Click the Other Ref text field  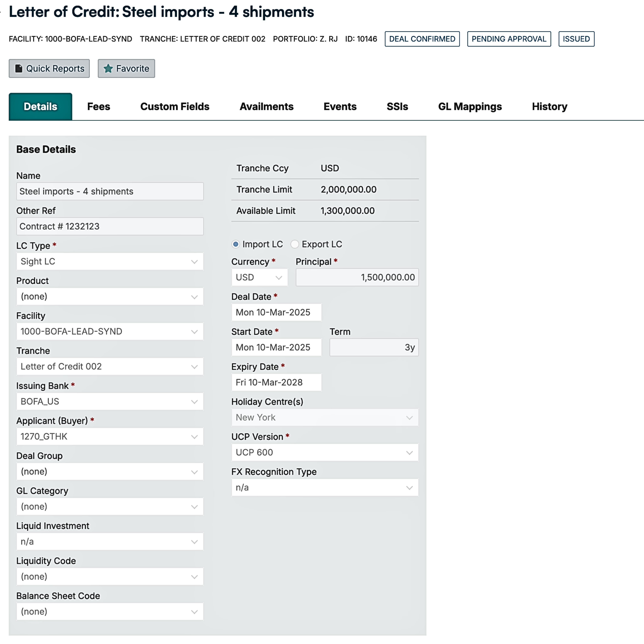(110, 226)
